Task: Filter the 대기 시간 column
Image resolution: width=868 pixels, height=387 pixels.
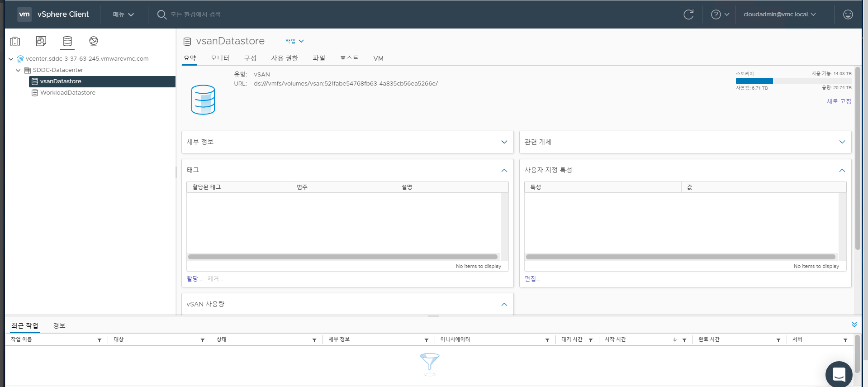Action: [591, 340]
